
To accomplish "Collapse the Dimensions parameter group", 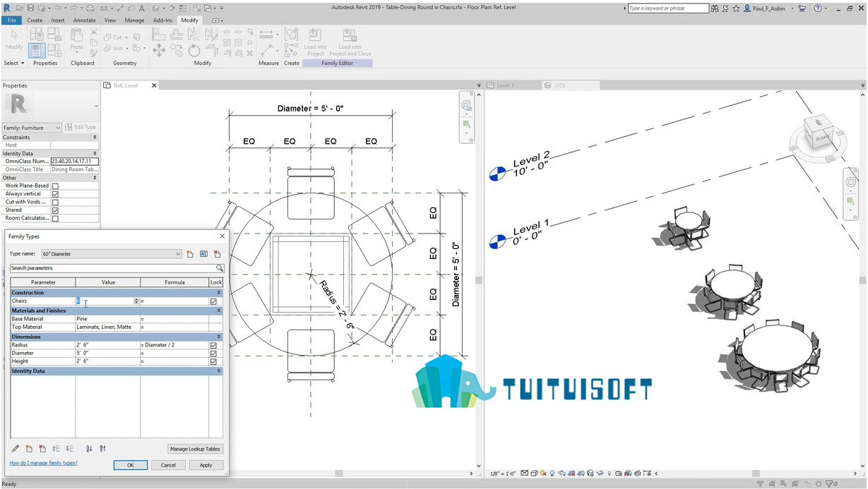I will pyautogui.click(x=218, y=337).
